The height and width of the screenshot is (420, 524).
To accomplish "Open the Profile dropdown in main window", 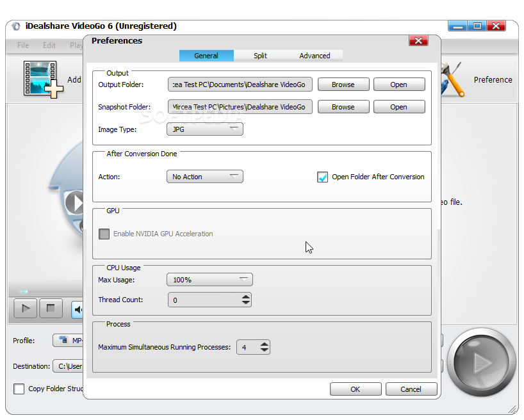I will pyautogui.click(x=68, y=341).
